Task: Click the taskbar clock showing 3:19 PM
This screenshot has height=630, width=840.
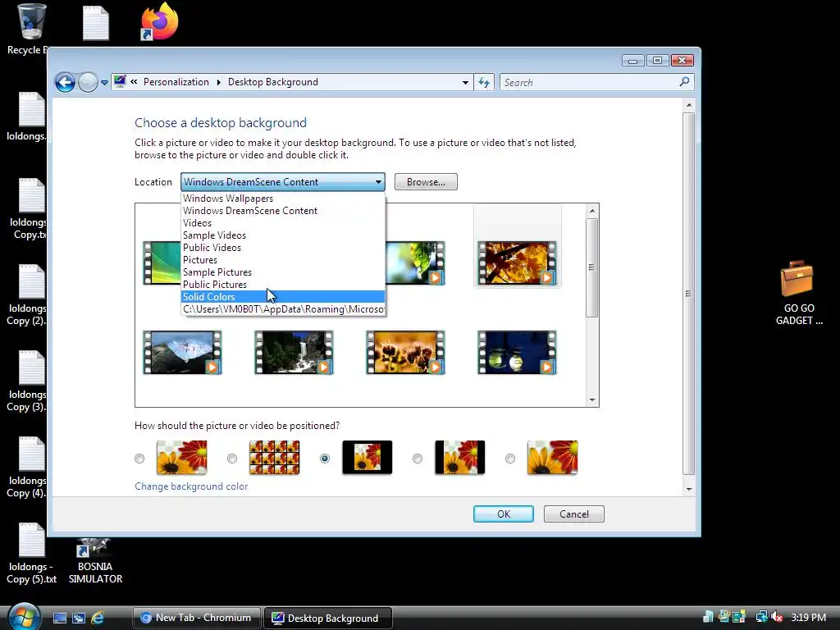Action: [808, 617]
